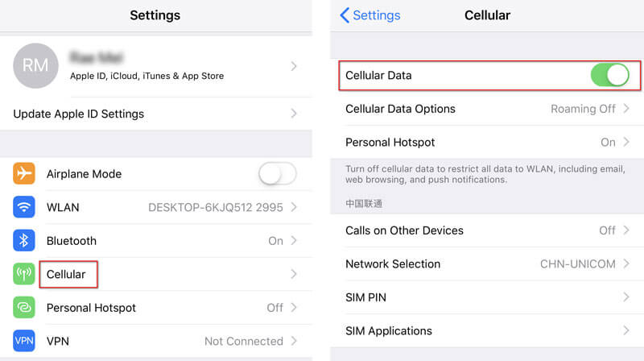Image resolution: width=644 pixels, height=361 pixels.
Task: Open the SIM Applications row
Action: pyautogui.click(x=487, y=330)
